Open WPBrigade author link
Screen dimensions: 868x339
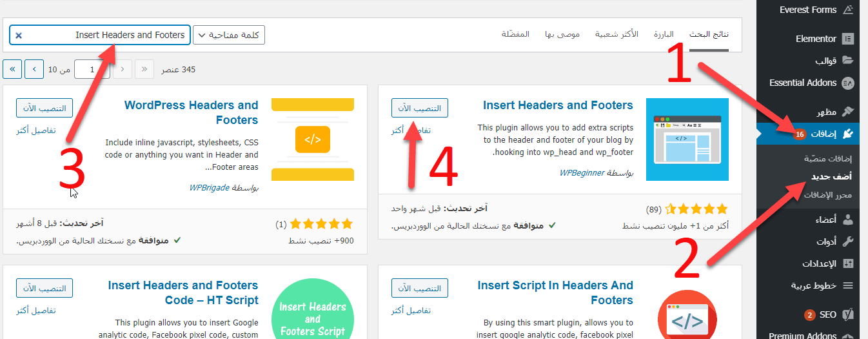coord(210,187)
